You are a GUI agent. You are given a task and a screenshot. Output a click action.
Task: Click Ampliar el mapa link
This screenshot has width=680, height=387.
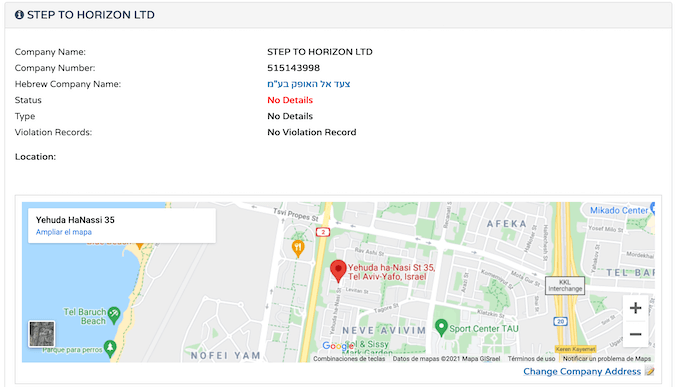coord(64,232)
